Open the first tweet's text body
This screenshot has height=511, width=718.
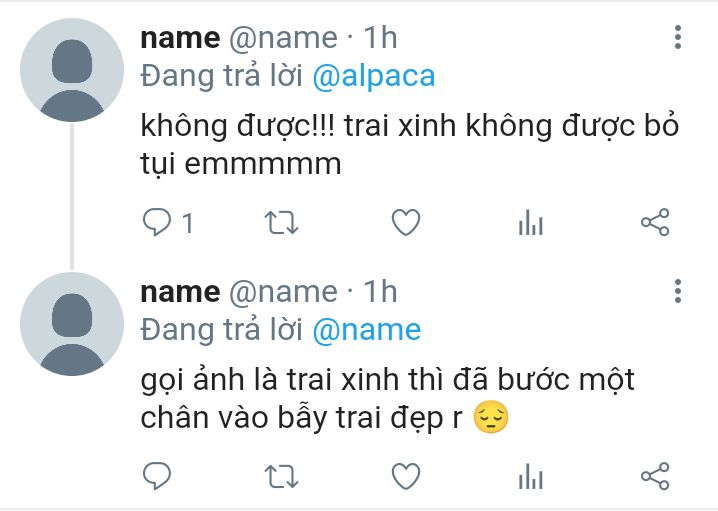click(x=409, y=145)
